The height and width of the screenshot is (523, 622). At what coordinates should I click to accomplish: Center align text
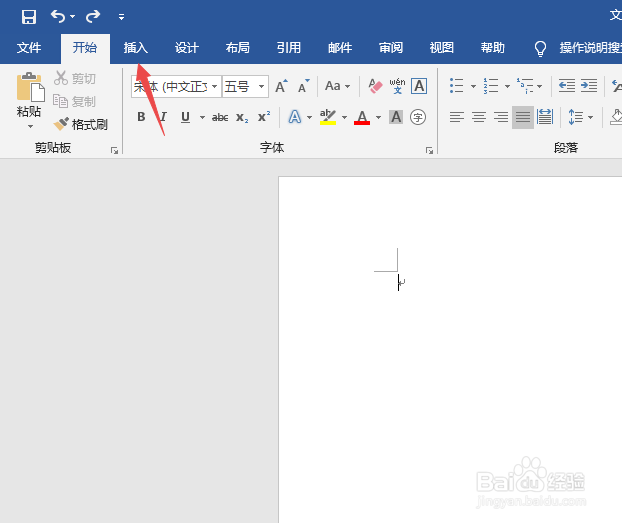click(x=479, y=117)
